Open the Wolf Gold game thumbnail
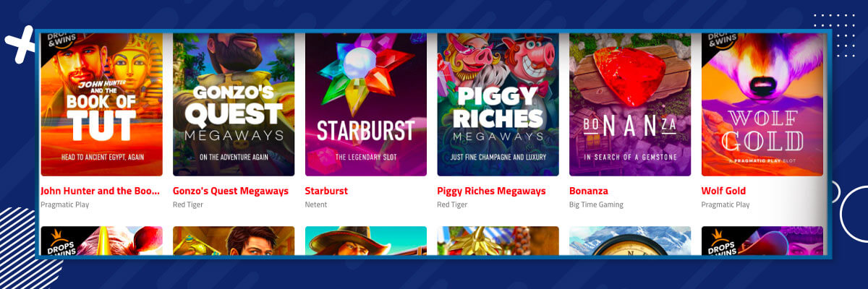868x289 pixels. pyautogui.click(x=762, y=104)
